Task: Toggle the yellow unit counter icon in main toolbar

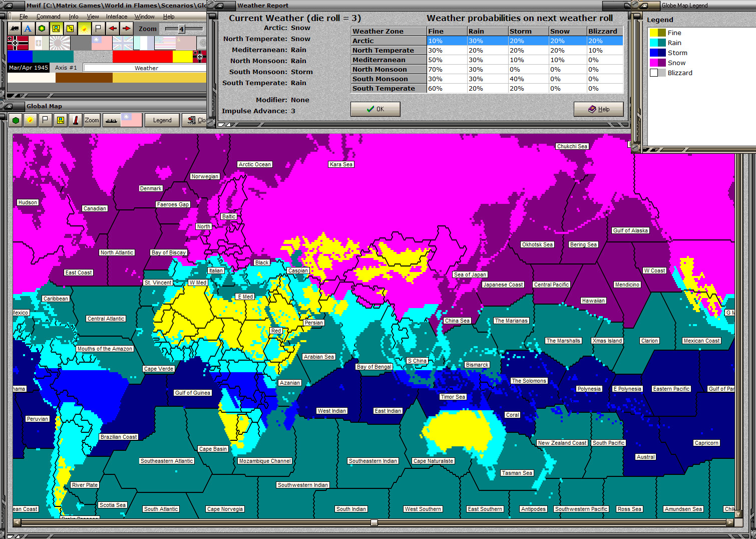Action: [56, 29]
